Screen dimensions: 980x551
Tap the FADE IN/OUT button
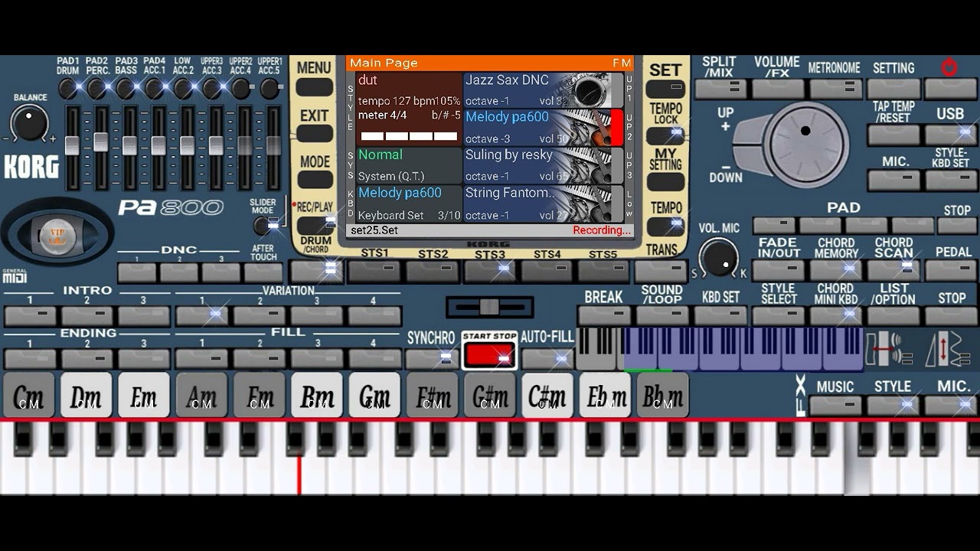(779, 269)
